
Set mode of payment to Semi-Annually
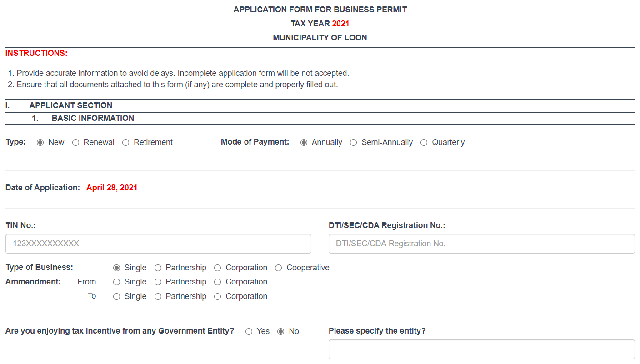(x=354, y=143)
